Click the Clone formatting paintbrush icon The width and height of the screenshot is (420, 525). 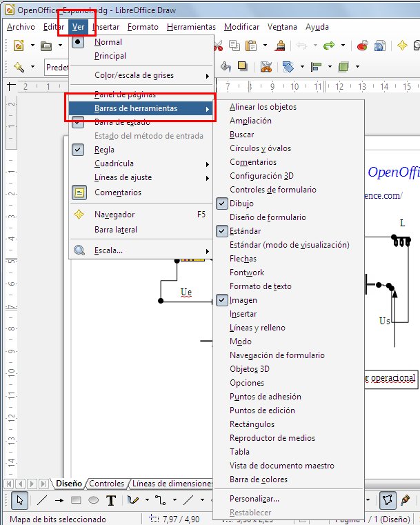[280, 46]
